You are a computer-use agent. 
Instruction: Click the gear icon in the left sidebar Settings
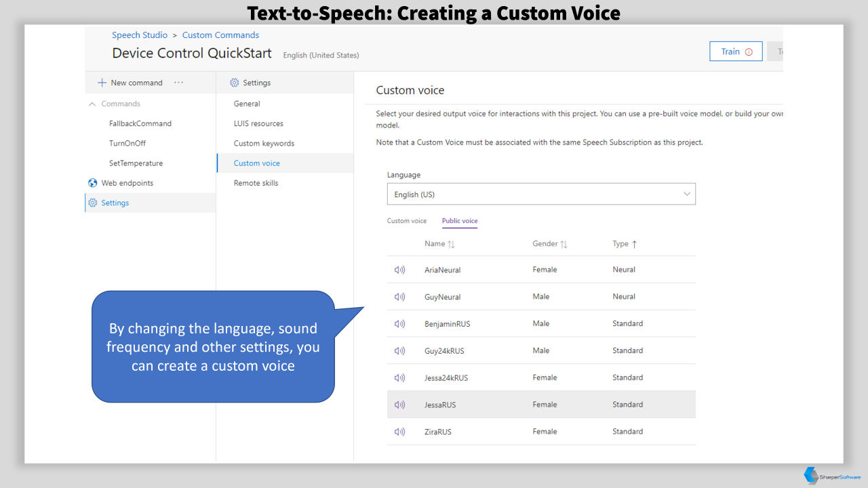[x=93, y=203]
